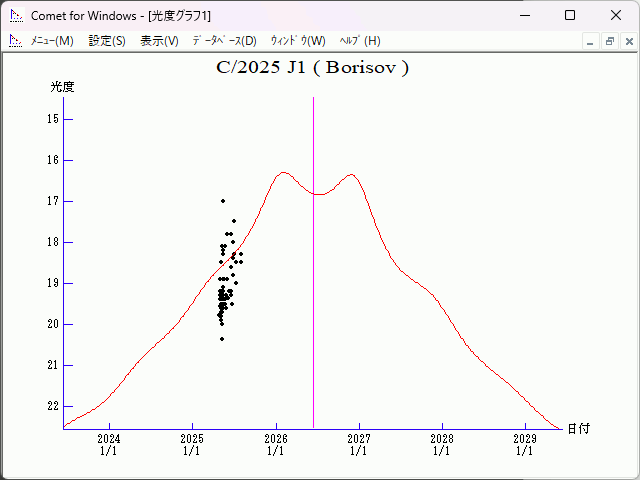Minimize the inner light curve graph window
Image resolution: width=640 pixels, height=480 pixels.
[590, 41]
